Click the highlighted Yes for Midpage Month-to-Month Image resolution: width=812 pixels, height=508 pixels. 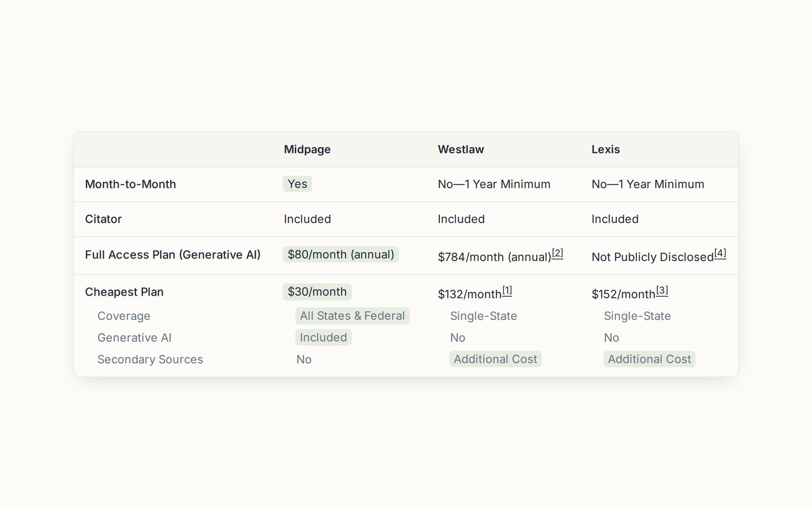click(297, 184)
